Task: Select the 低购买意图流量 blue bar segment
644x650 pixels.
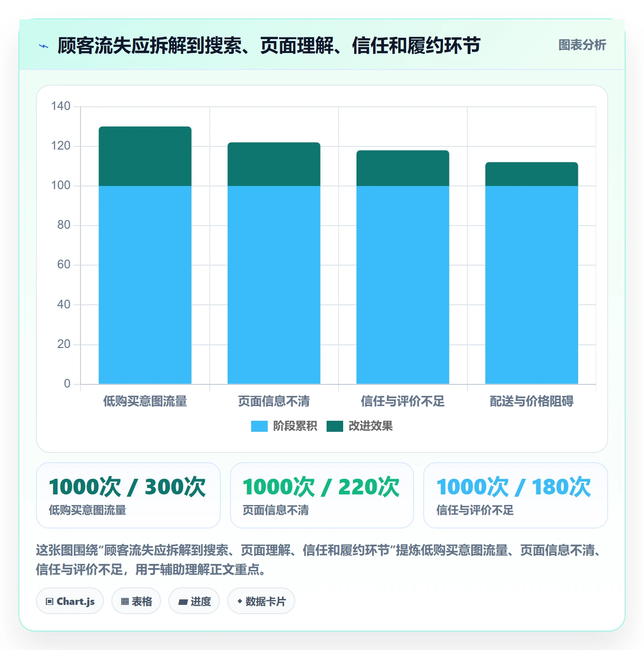Action: 145,285
